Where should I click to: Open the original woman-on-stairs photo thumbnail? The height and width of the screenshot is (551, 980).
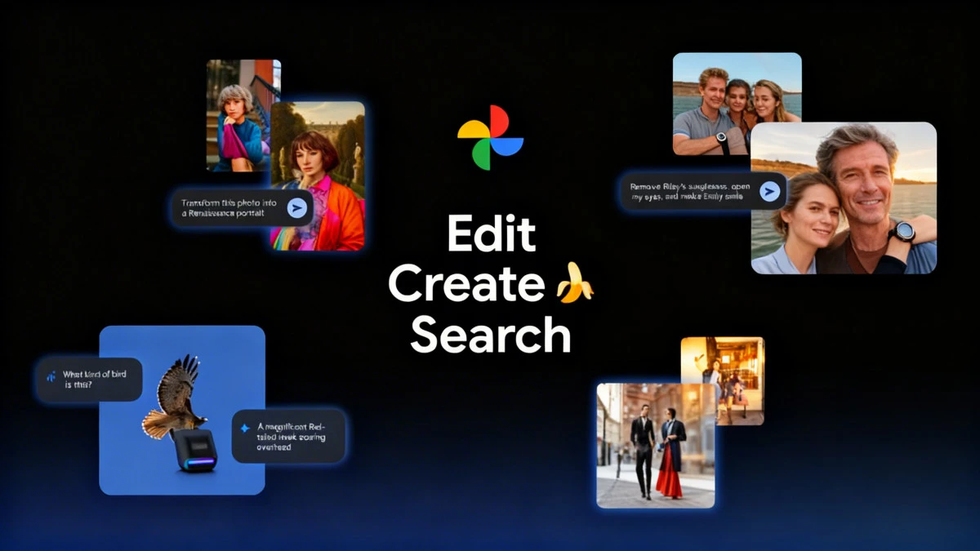[235, 114]
